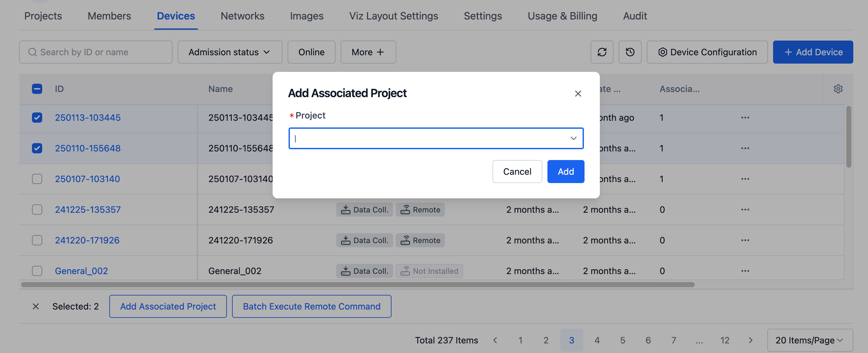The image size is (868, 353).
Task: Go to page 1
Action: (520, 340)
